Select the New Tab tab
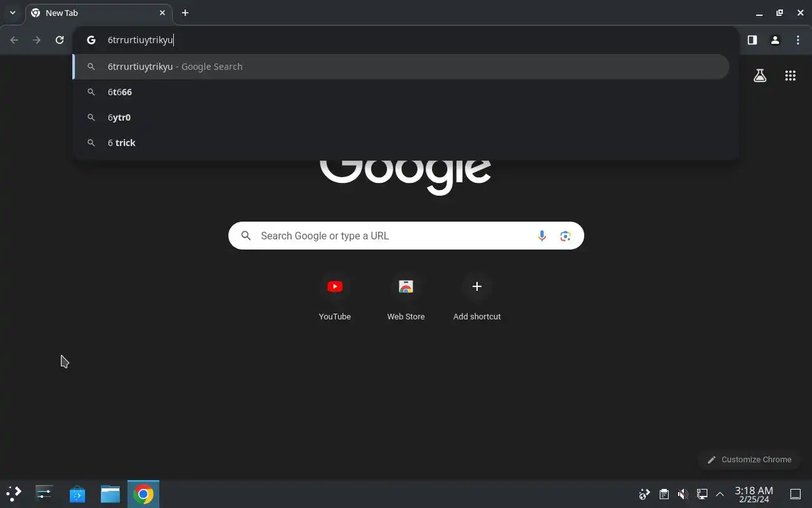Image resolution: width=812 pixels, height=508 pixels. [x=98, y=13]
